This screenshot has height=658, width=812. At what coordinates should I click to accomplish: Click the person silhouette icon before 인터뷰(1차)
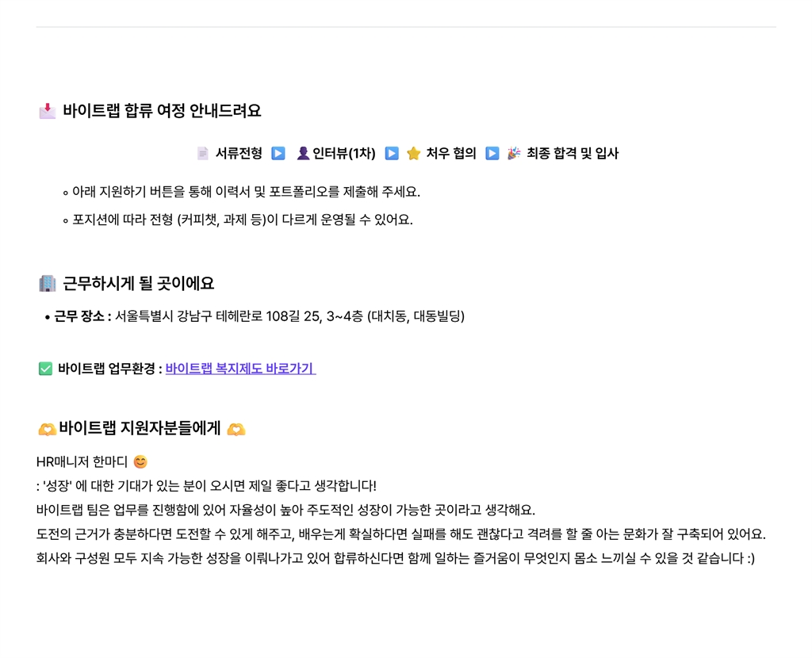tap(303, 153)
